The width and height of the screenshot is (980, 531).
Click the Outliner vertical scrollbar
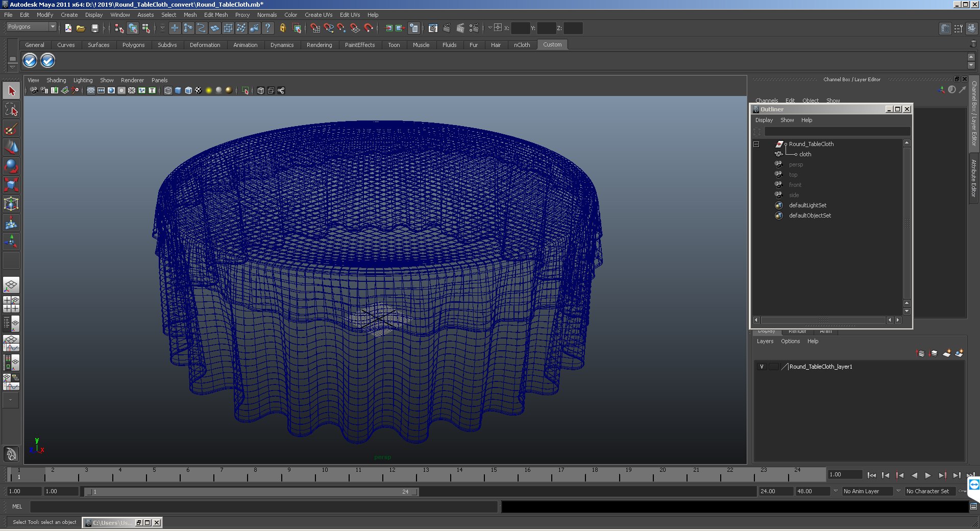point(906,223)
